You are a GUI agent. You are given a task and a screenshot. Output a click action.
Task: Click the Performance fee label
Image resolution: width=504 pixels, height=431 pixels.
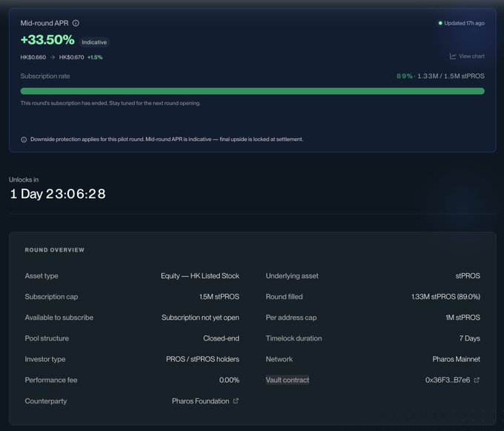click(x=51, y=380)
